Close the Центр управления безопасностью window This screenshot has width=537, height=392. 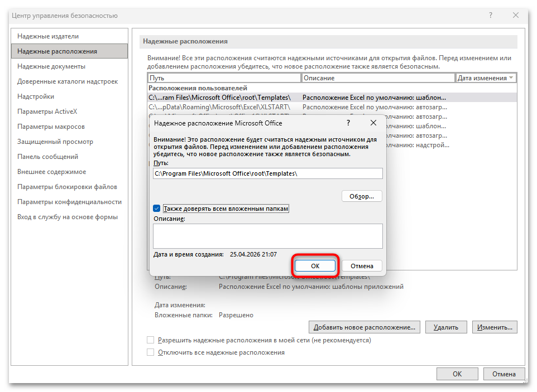pos(515,15)
